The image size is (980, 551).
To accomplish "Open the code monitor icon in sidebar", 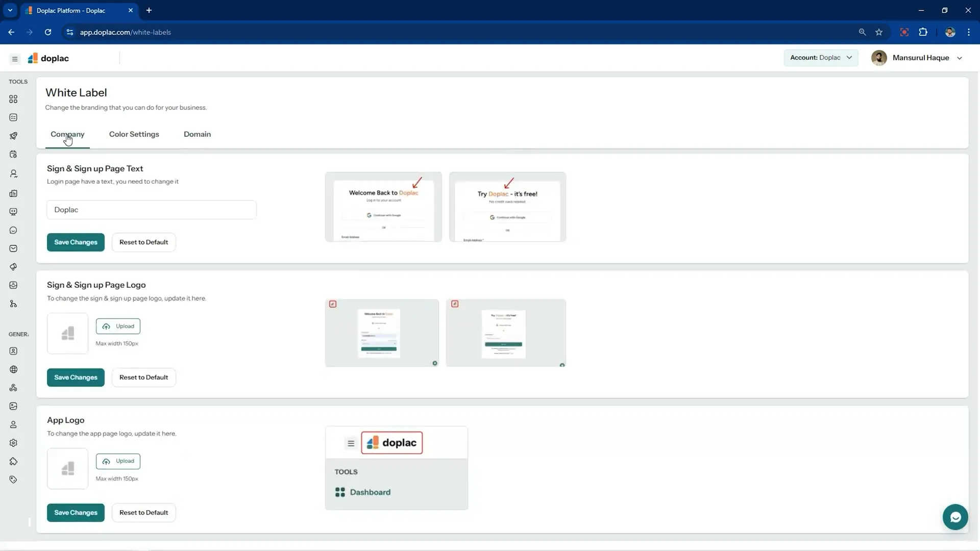I will coord(13,212).
